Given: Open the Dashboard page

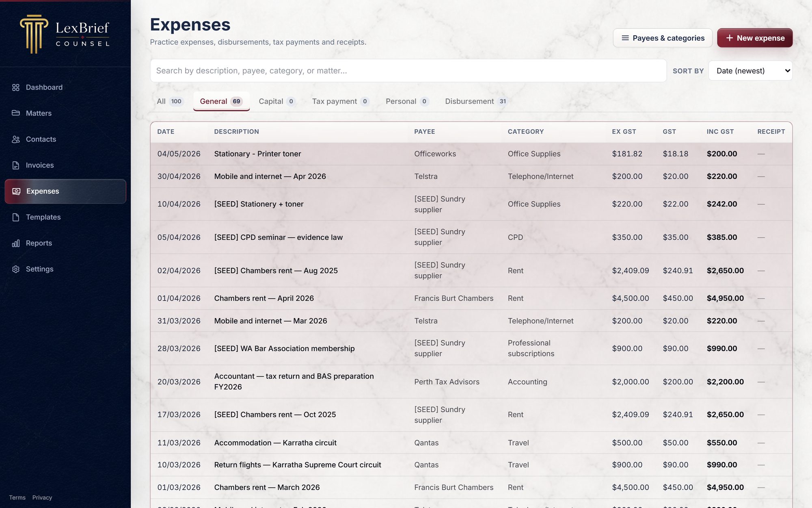Looking at the screenshot, I should point(65,87).
